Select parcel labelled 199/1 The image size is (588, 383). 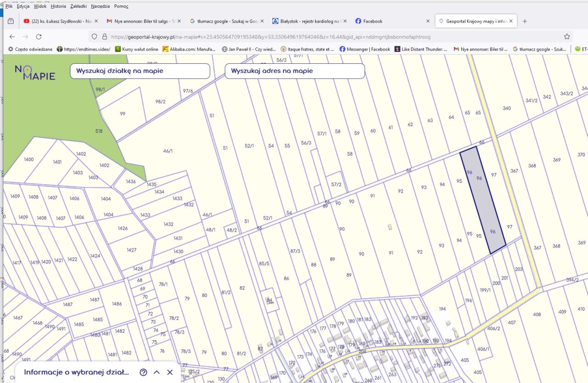pos(485,290)
